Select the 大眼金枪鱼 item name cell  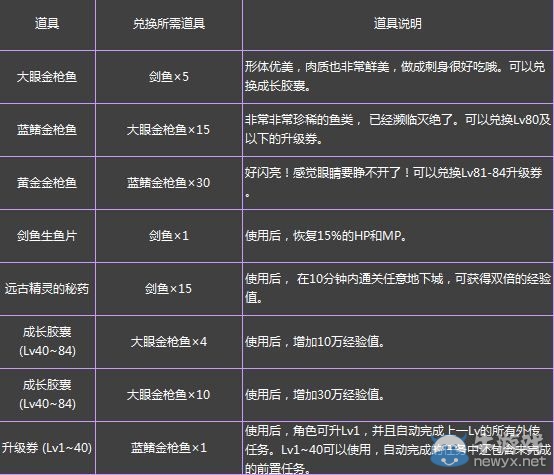tap(47, 77)
